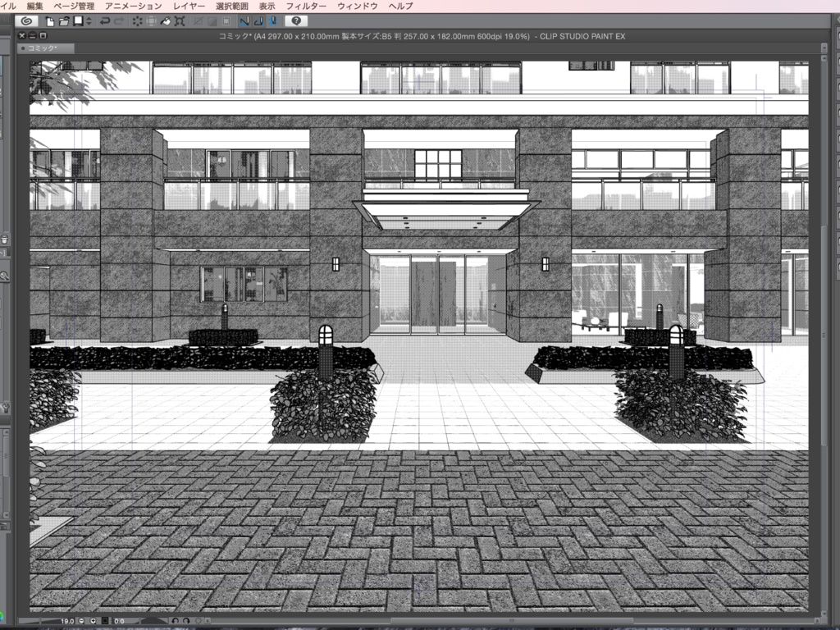Create a new canvas via toolbar icon
Viewport: 840px width, 630px height.
50,22
